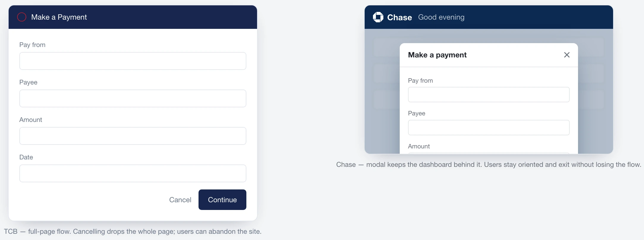Close the Chase Make a payment modal

567,55
